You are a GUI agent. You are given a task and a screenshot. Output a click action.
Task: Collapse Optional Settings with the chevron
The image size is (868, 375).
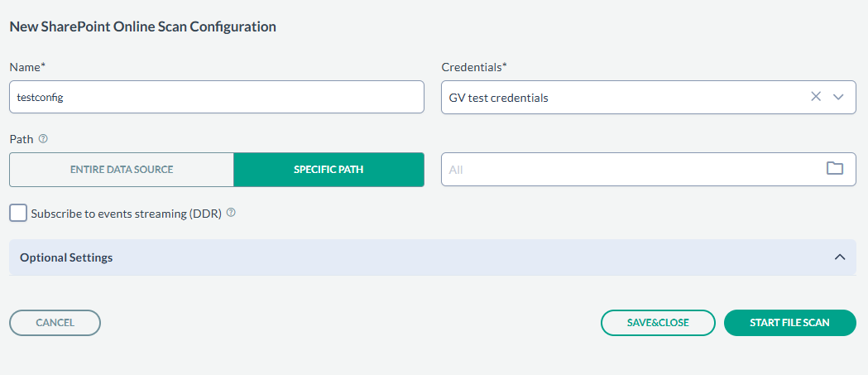tap(840, 257)
